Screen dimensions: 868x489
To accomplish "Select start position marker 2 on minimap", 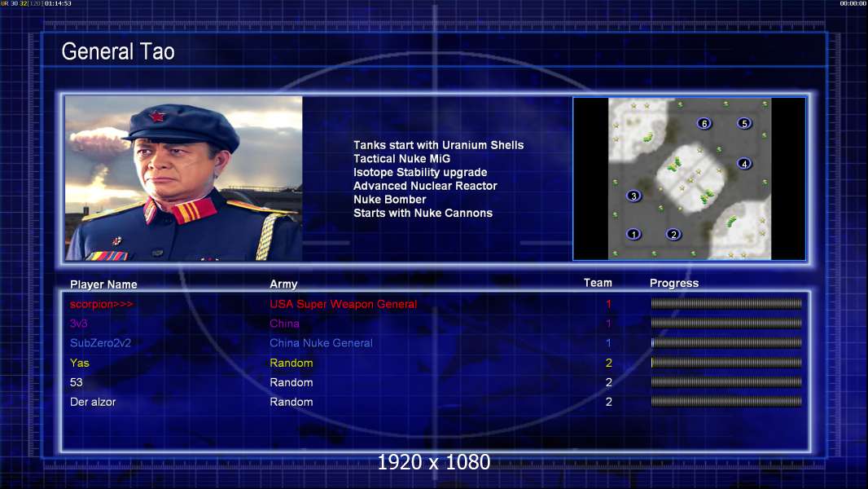I will click(673, 234).
